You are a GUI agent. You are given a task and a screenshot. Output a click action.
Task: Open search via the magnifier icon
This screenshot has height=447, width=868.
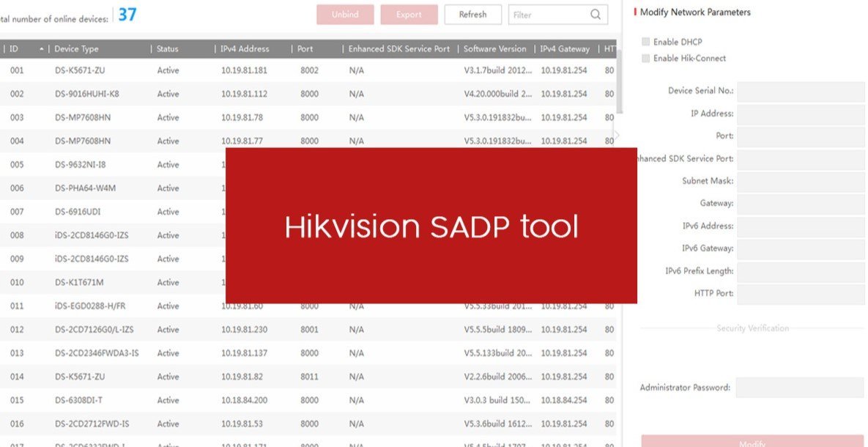click(594, 14)
